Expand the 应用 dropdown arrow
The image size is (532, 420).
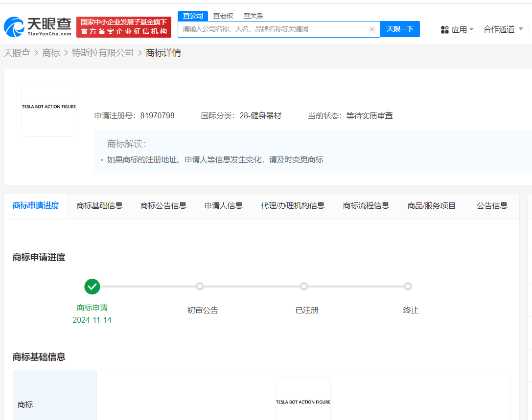[x=471, y=29]
